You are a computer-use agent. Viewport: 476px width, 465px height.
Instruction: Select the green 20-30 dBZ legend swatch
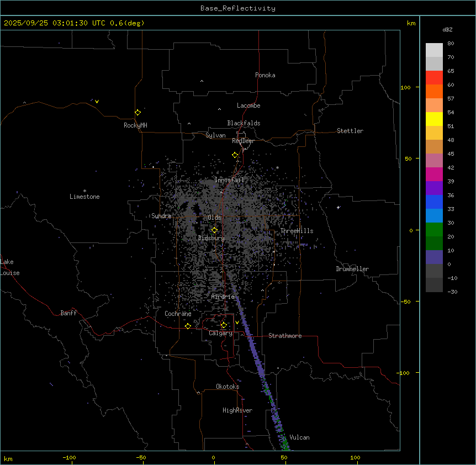[434, 229]
